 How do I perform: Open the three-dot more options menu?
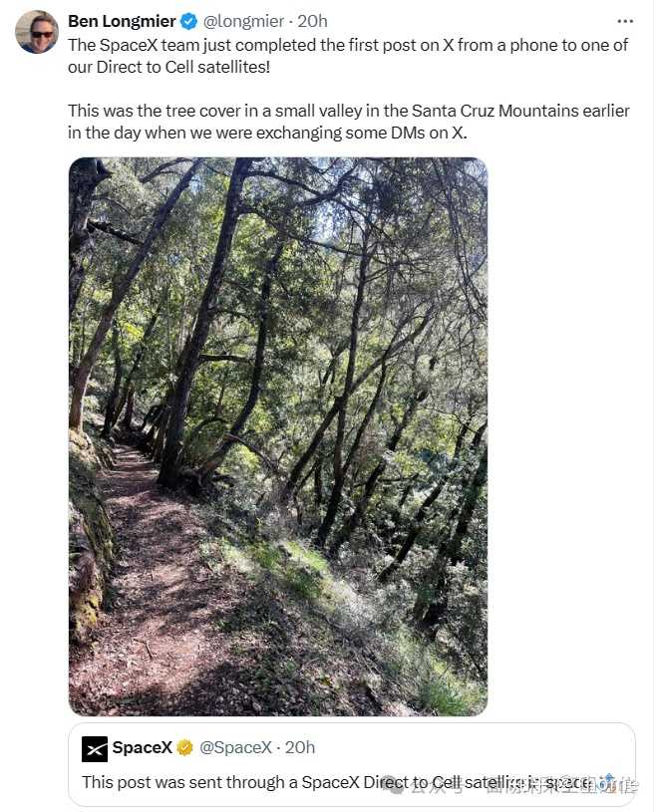pos(625,21)
